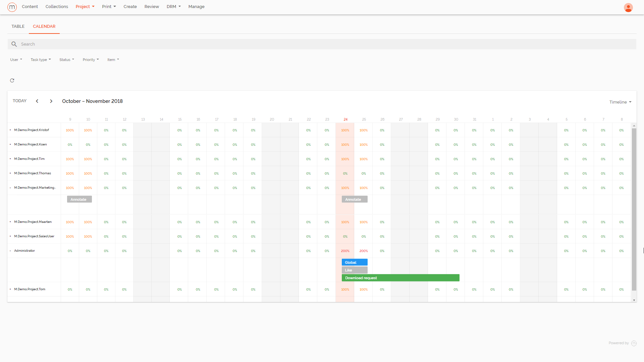Image resolution: width=644 pixels, height=362 pixels.
Task: Collapse the Administrator row
Action: coord(10,250)
